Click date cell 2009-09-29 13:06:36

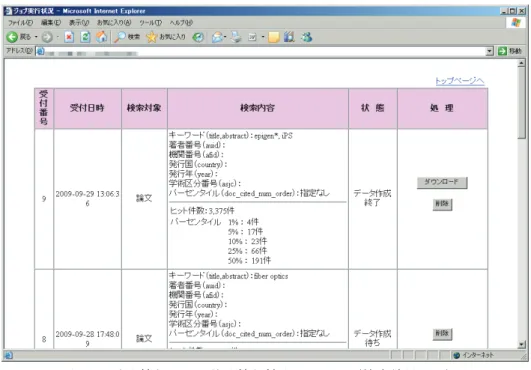[x=87, y=199]
